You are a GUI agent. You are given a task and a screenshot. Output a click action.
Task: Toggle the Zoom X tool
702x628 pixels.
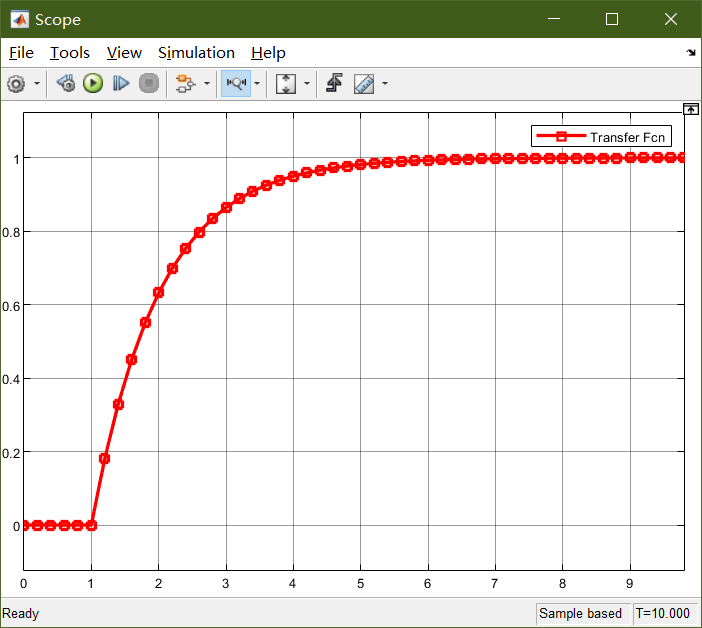tap(236, 84)
